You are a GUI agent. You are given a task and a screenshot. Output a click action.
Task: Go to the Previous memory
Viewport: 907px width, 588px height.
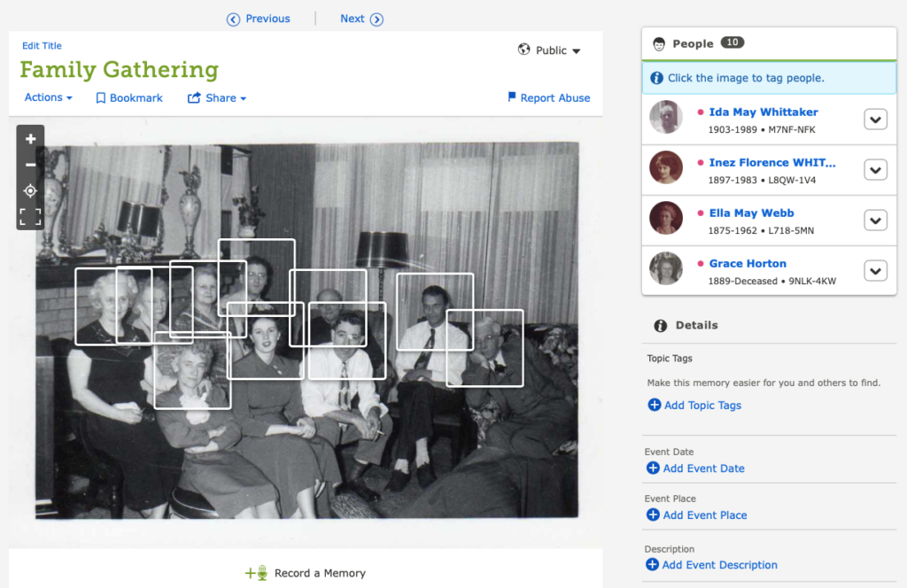tap(259, 19)
